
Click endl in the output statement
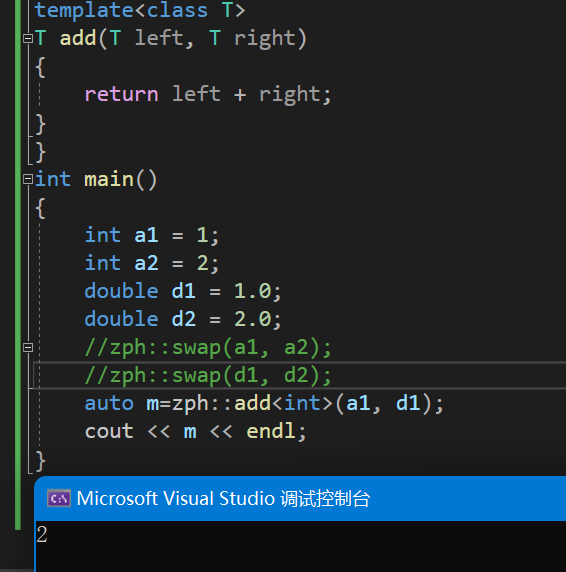pyautogui.click(x=271, y=431)
